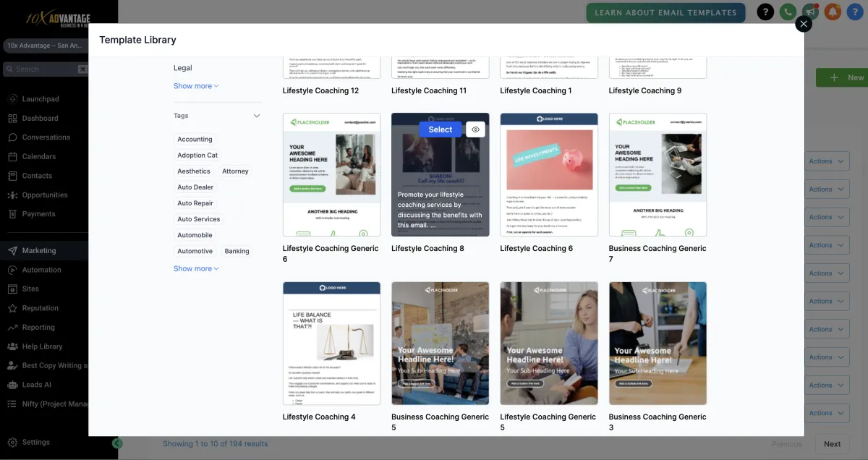Filter by the Attorney tag
This screenshot has height=460, width=868.
click(x=235, y=171)
